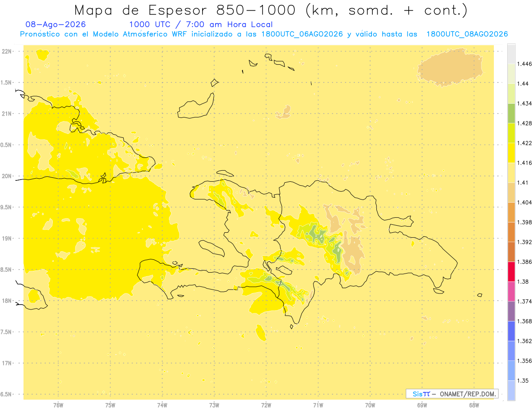Click the 20N latitude axis label
This screenshot has width=532, height=411.
tap(7, 176)
